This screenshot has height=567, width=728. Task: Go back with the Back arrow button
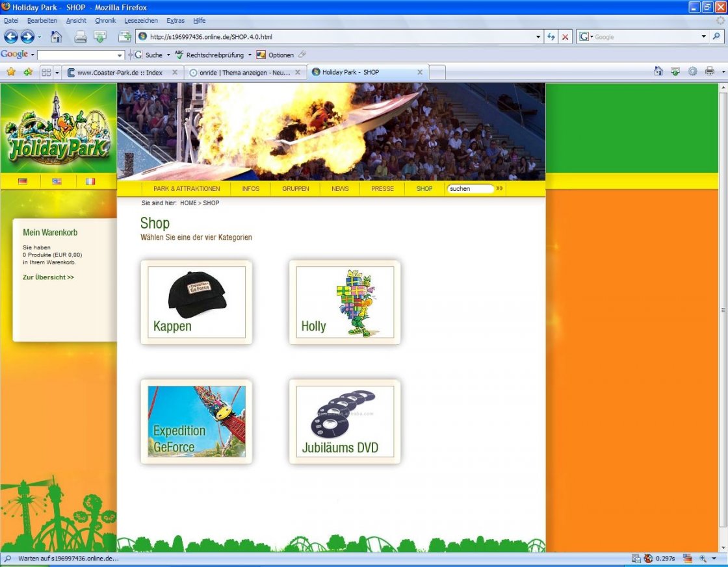coord(11,36)
